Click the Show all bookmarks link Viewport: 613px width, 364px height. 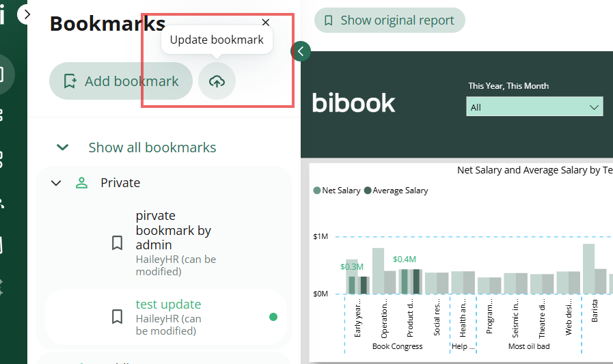[152, 148]
